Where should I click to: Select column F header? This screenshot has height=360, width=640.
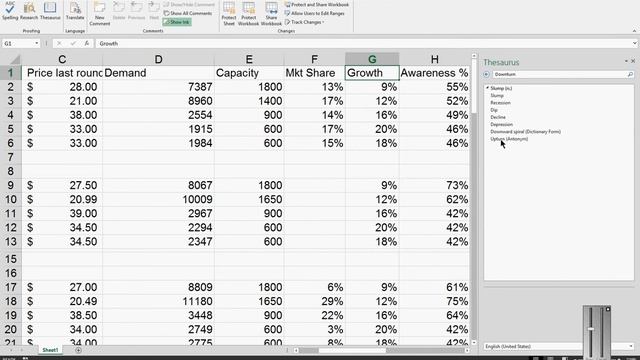pos(314,59)
